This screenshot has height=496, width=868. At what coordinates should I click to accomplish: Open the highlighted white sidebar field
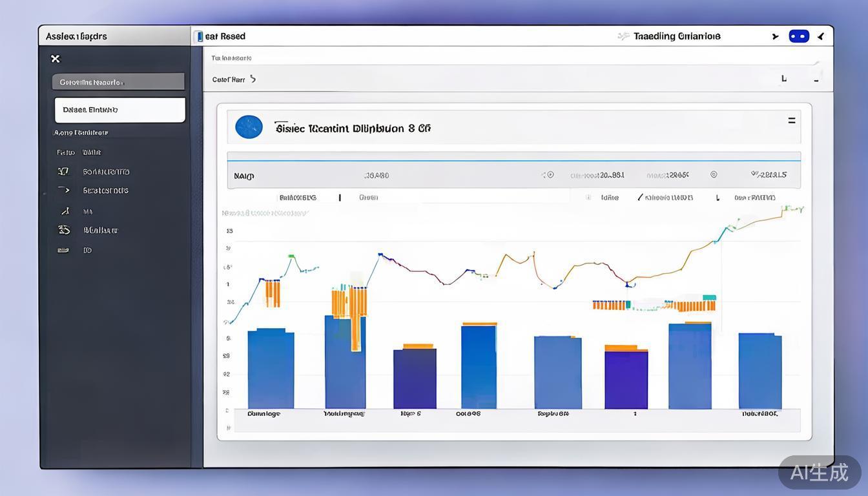[x=120, y=110]
